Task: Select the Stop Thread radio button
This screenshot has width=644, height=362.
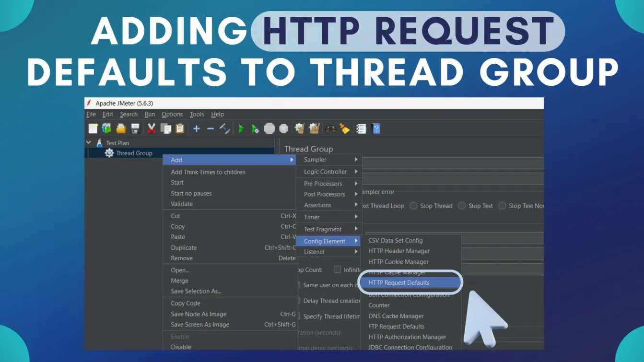Action: (413, 206)
